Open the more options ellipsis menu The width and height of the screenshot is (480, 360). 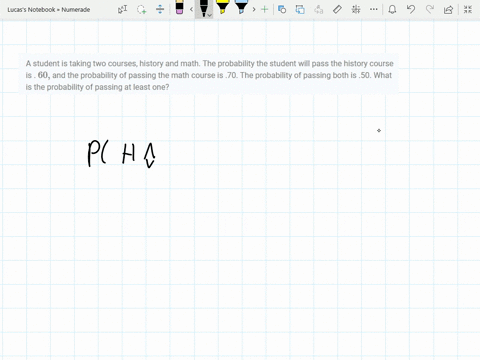[374, 9]
